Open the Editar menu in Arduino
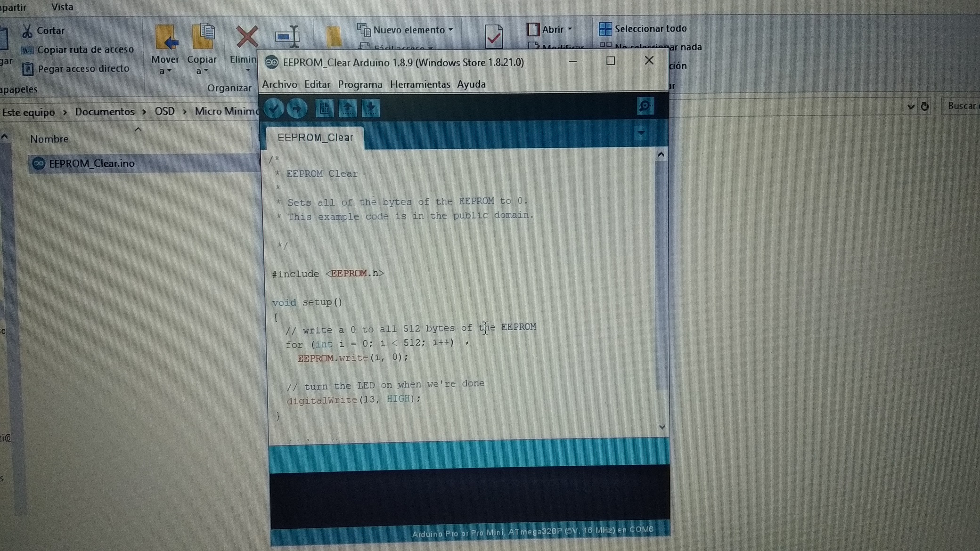Screen dimensions: 980x551 click(317, 84)
